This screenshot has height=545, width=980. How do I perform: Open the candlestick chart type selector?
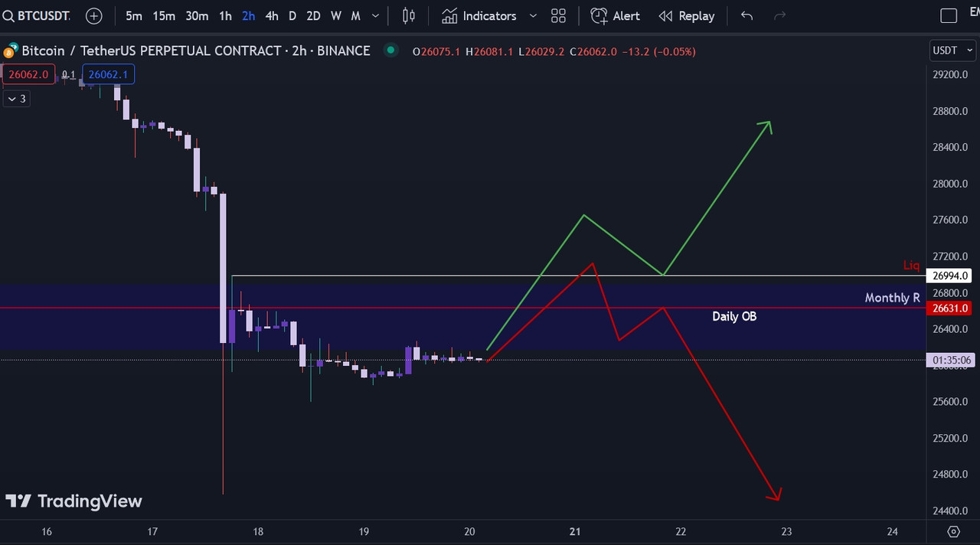[x=409, y=15]
